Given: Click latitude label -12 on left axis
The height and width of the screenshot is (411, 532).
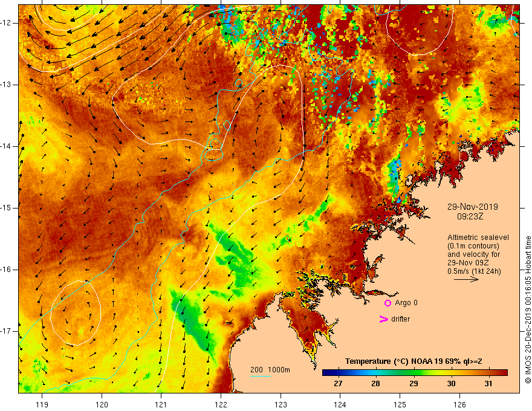Looking at the screenshot, I should click(x=6, y=23).
